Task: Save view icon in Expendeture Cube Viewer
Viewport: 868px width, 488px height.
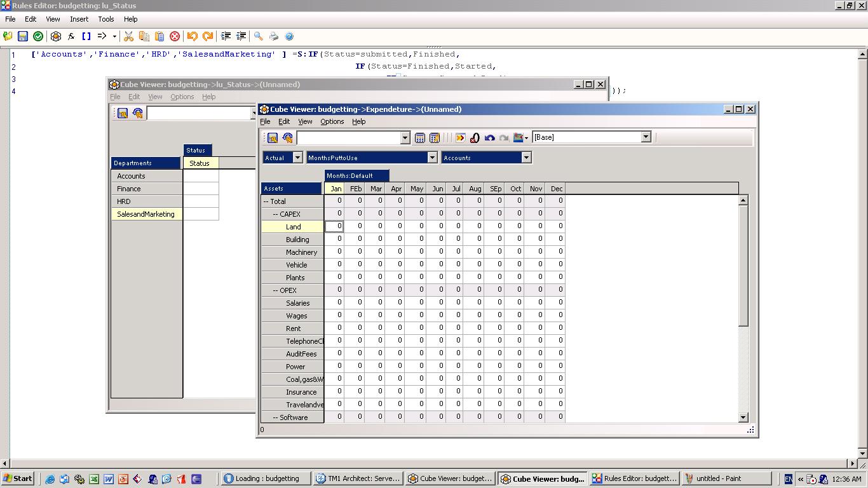Action: coord(273,138)
